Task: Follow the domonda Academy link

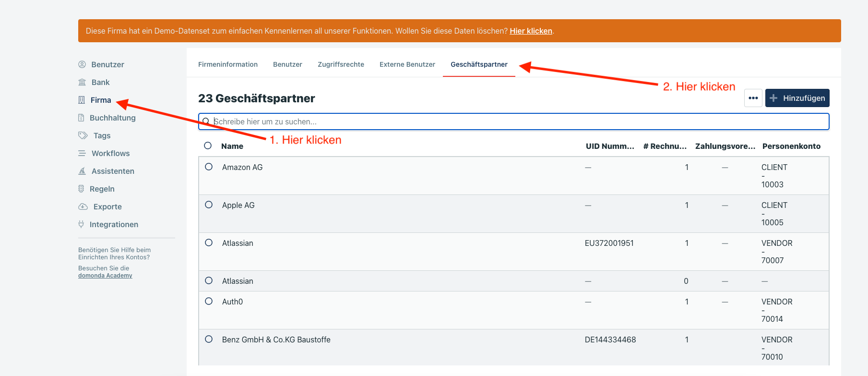Action: click(105, 276)
